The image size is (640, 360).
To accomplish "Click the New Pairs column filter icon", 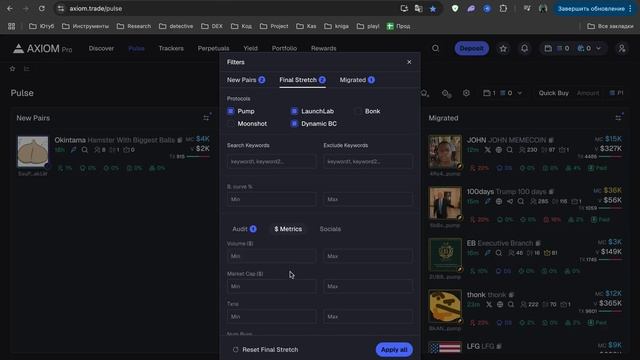I will tap(207, 118).
